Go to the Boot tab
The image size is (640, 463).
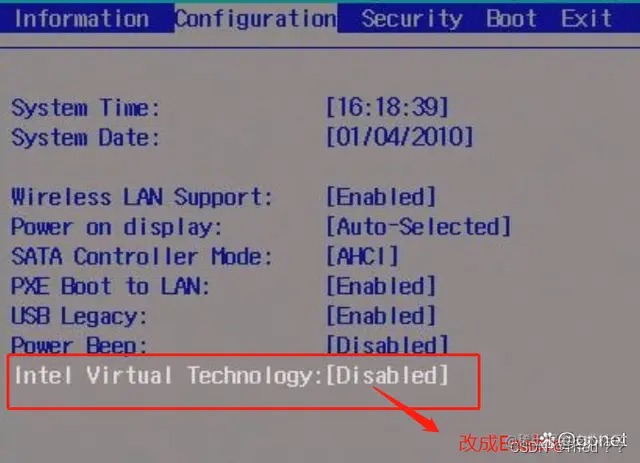511,19
